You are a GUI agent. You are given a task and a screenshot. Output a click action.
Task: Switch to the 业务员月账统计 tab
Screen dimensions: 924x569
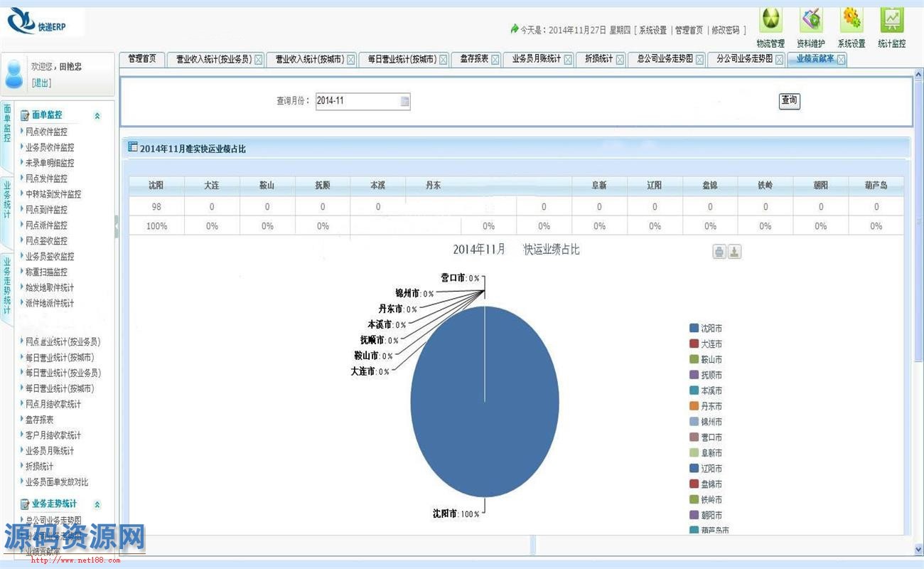tap(536, 59)
